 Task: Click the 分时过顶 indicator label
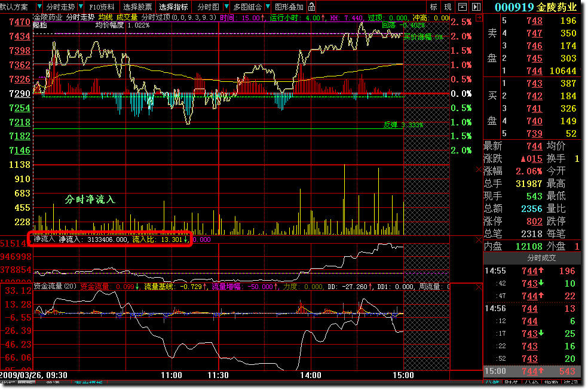tap(156, 17)
